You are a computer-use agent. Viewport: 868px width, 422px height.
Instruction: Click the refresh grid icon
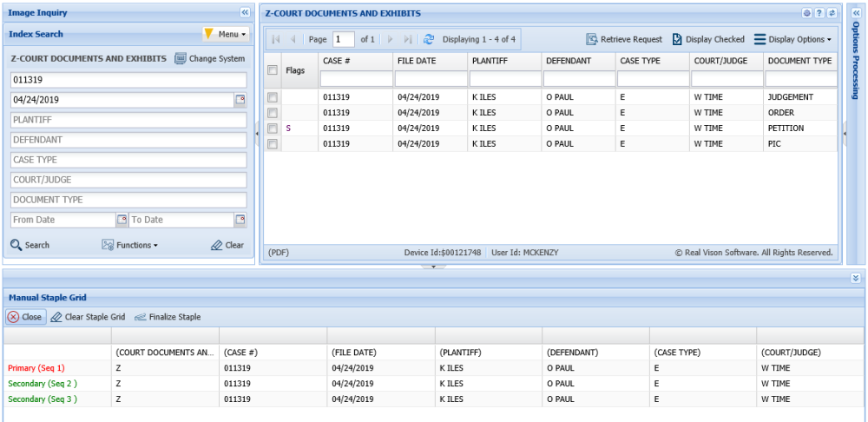coord(428,39)
